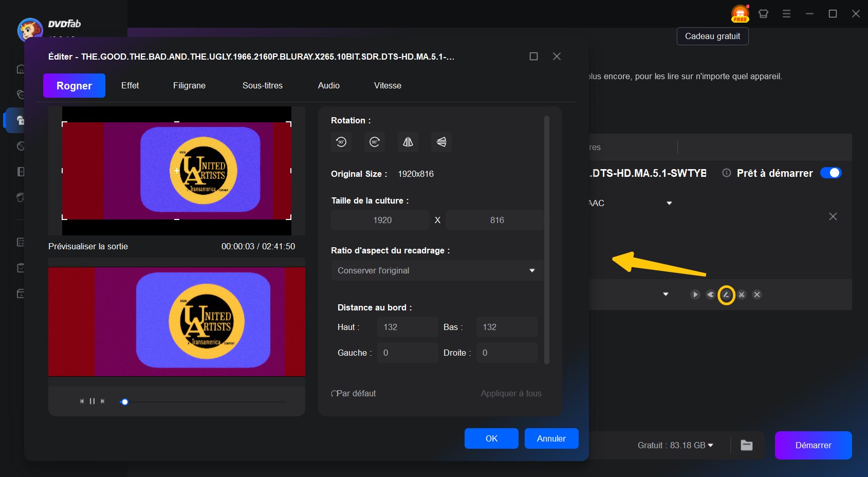This screenshot has height=477, width=868.
Task: Step to next frame in preview
Action: click(x=103, y=401)
